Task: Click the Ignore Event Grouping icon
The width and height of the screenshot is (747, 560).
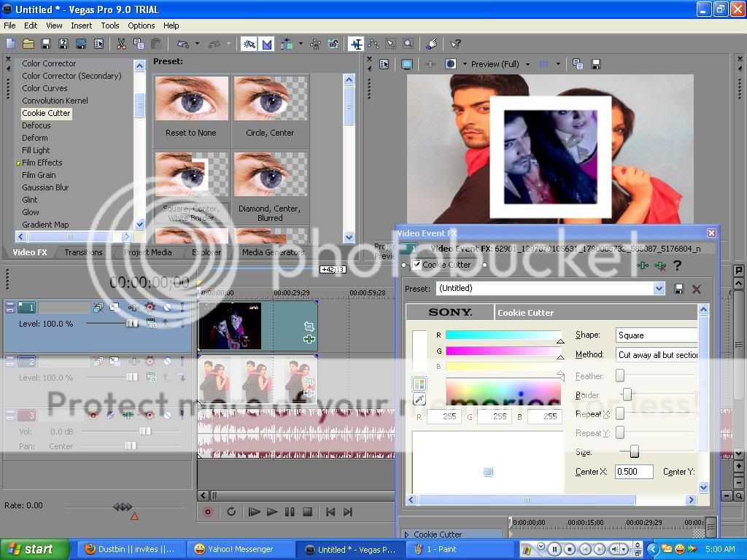Action: (x=333, y=44)
